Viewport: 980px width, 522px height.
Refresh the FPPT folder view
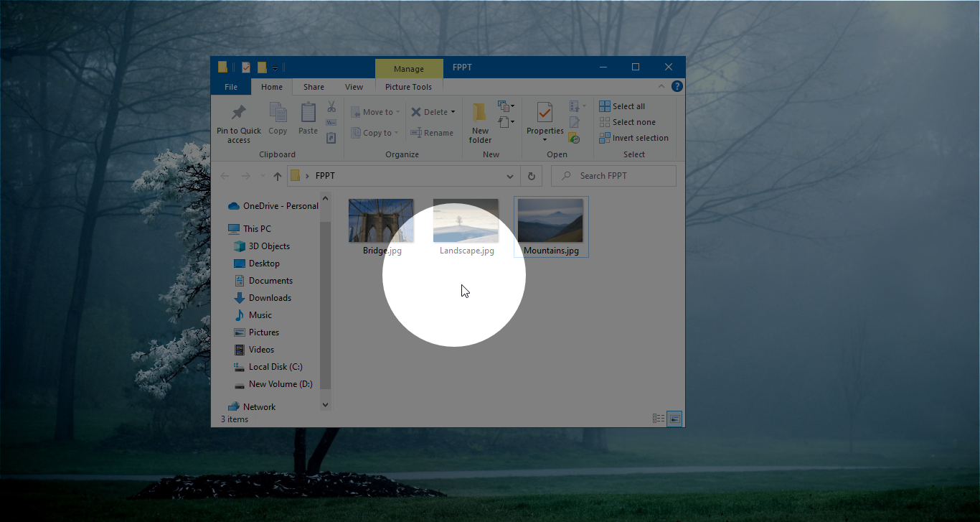[531, 176]
